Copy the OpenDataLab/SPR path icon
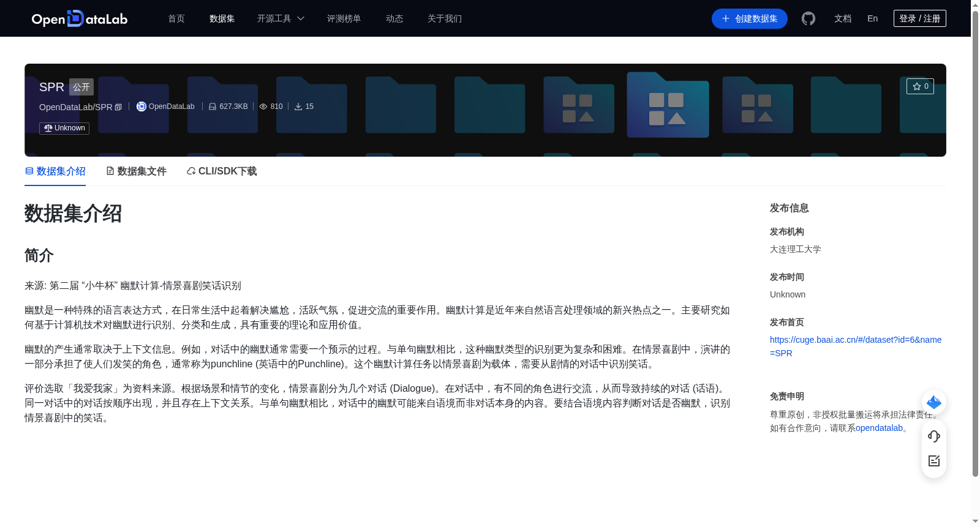This screenshot has height=527, width=980. 118,107
